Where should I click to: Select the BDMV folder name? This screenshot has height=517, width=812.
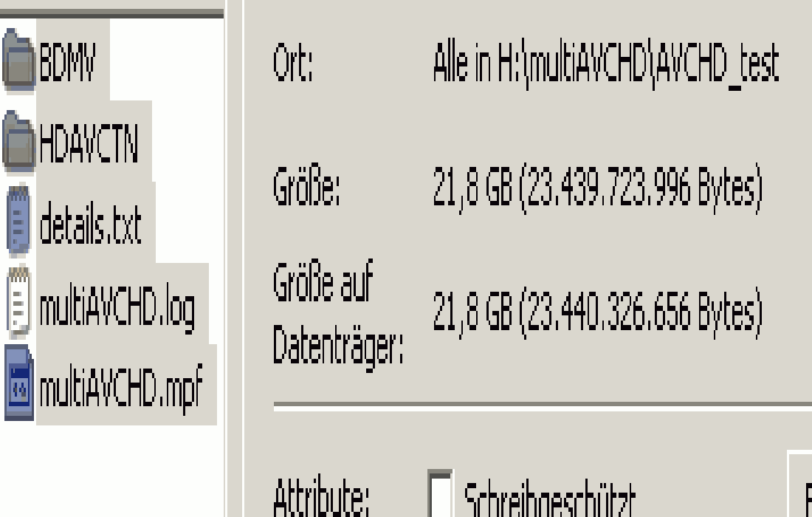(x=68, y=61)
